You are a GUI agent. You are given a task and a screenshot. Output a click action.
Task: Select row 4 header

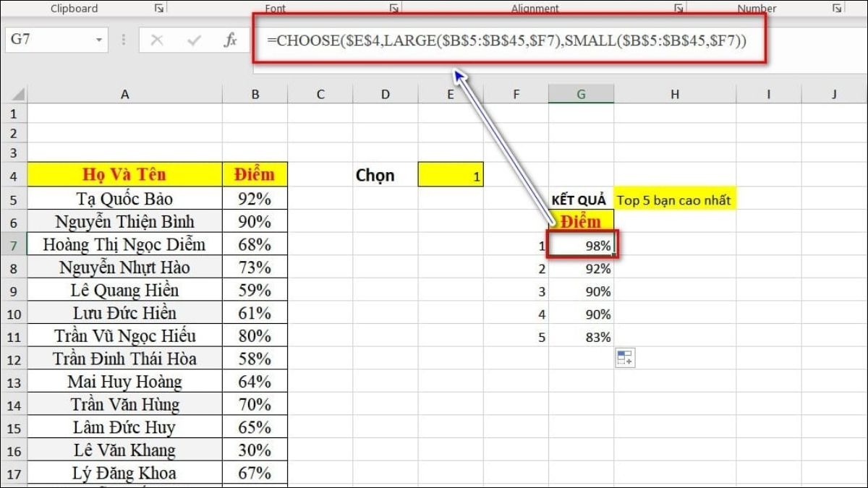pyautogui.click(x=14, y=176)
